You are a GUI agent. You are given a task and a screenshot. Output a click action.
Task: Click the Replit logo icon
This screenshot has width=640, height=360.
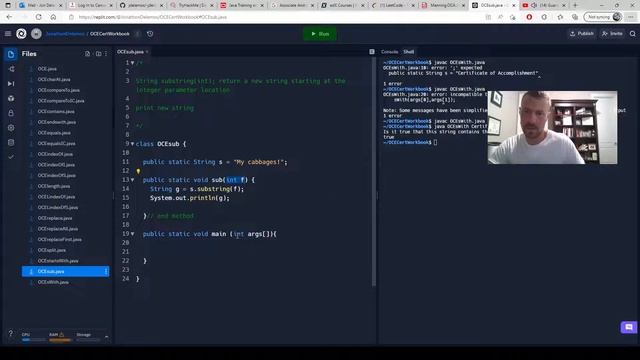21,33
